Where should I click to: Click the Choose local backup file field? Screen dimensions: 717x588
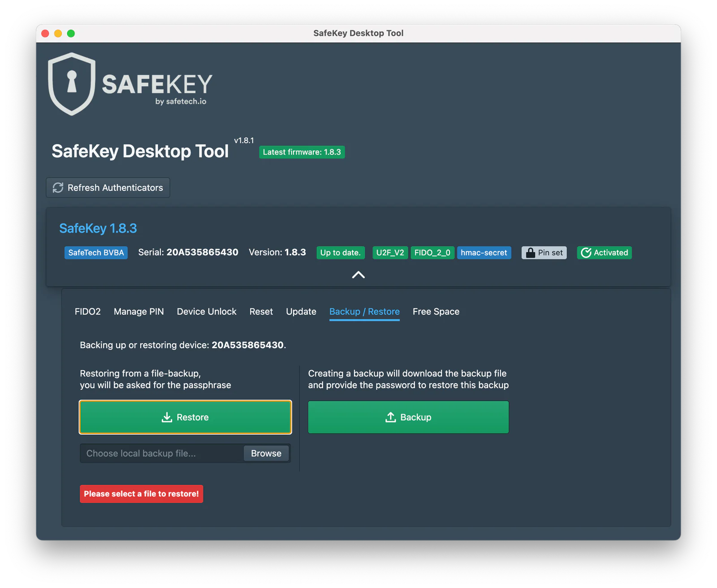pyautogui.click(x=162, y=454)
